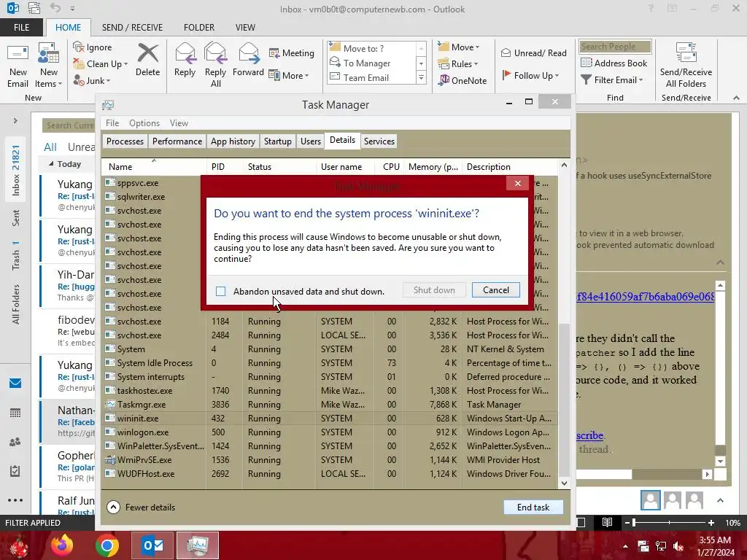
Task: Click the Search People field
Action: [x=615, y=47]
